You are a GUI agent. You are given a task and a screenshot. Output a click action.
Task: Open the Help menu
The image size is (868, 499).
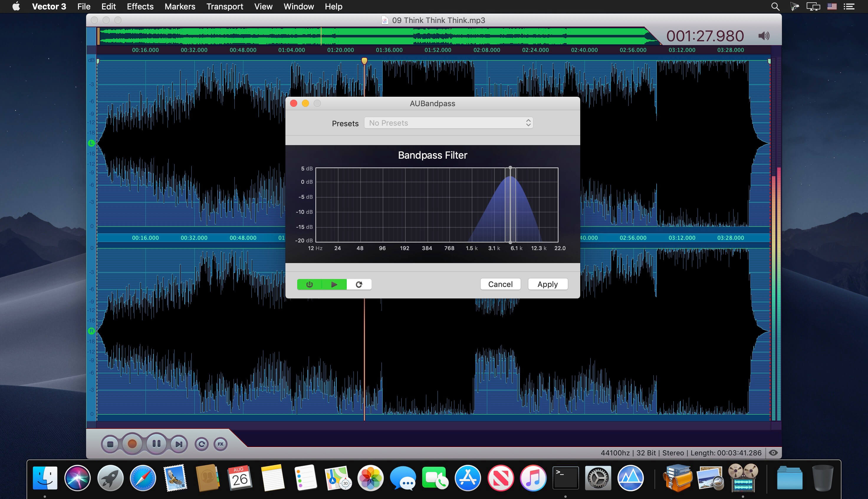click(x=333, y=6)
